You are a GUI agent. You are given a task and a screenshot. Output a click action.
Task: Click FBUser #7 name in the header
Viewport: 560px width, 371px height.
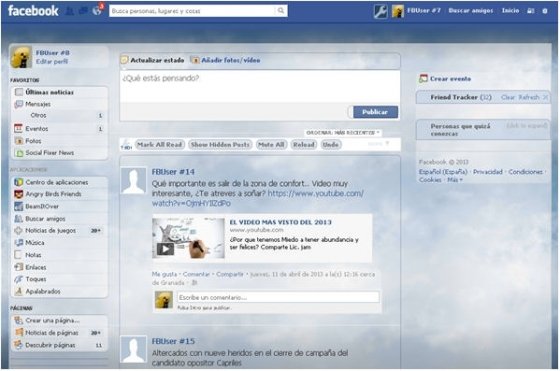pyautogui.click(x=424, y=11)
